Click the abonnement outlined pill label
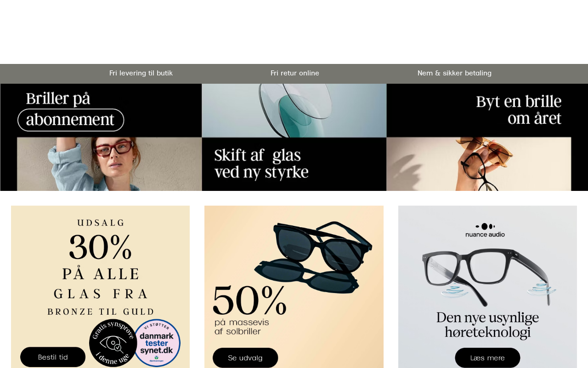The width and height of the screenshot is (588, 368). [x=71, y=120]
